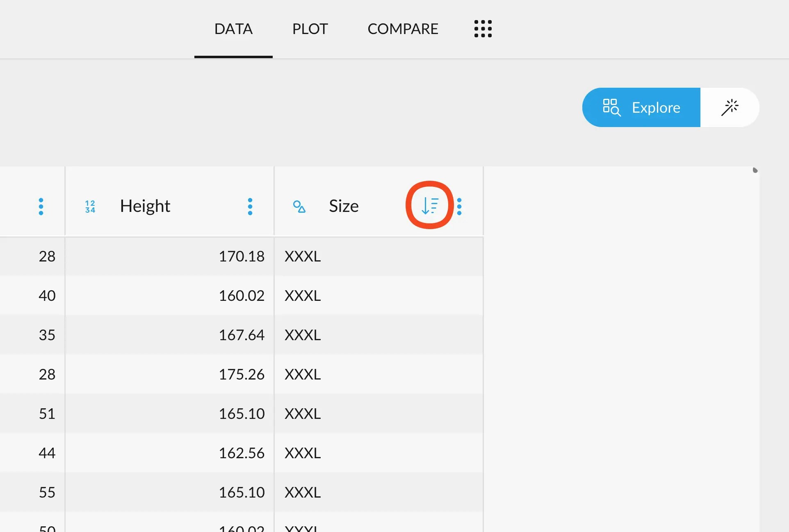Select the DATA tab label
789x532 pixels.
click(233, 29)
